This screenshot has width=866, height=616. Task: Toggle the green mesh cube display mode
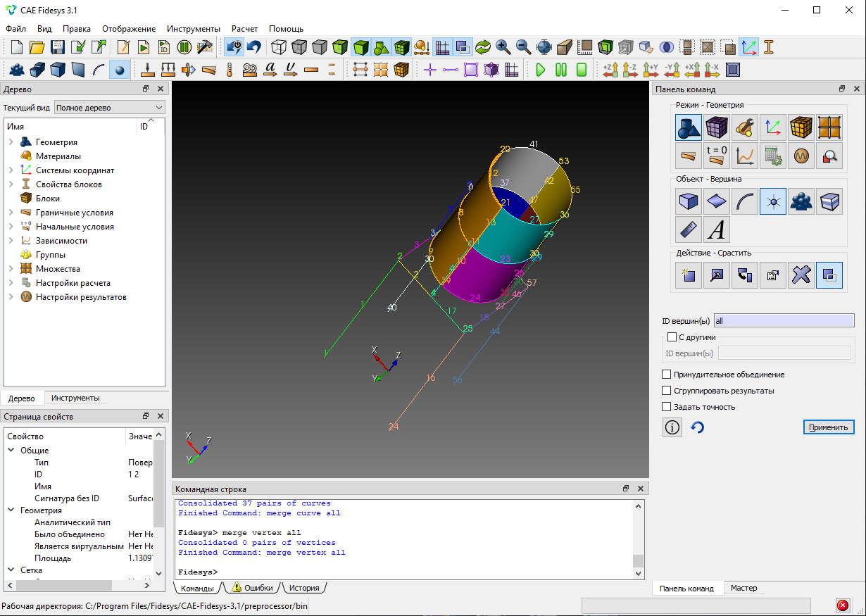tap(402, 47)
